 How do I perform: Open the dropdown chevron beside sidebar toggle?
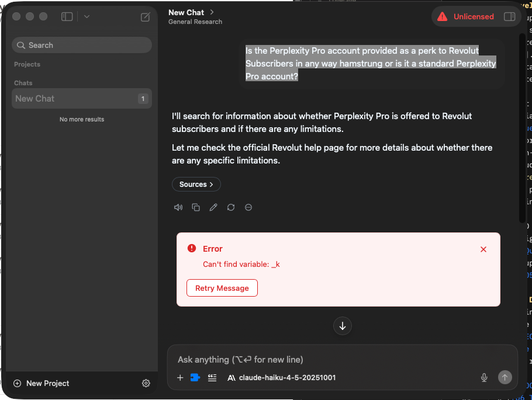pyautogui.click(x=87, y=16)
